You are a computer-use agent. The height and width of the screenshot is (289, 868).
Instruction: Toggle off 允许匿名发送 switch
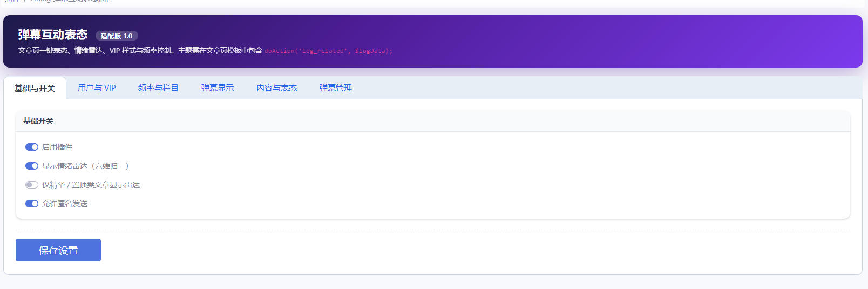pos(32,204)
